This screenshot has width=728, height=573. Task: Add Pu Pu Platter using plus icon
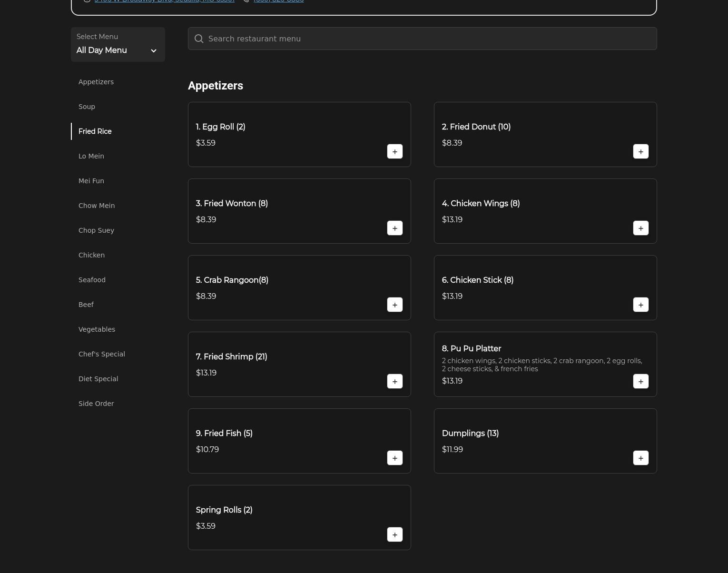click(640, 381)
